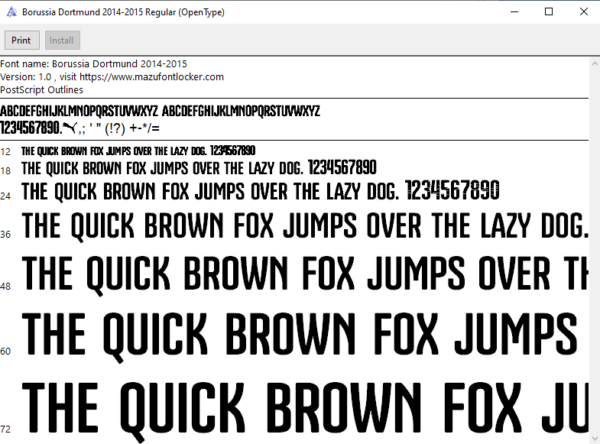Click the window title 'Borussia Dortmund 2014-2015 Regular (OpenType)'
This screenshot has height=444, width=600.
pos(123,12)
